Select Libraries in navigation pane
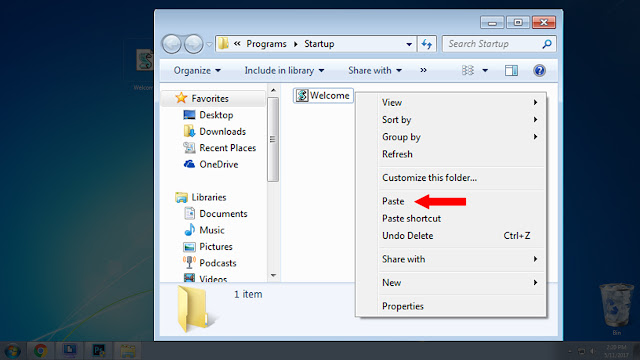640x360 pixels. (x=209, y=197)
